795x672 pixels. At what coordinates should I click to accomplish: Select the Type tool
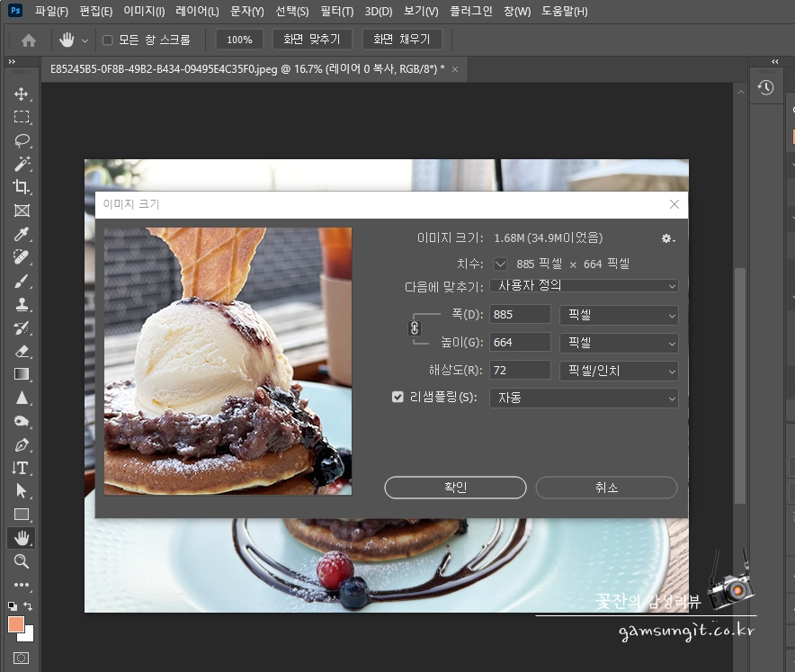22,468
